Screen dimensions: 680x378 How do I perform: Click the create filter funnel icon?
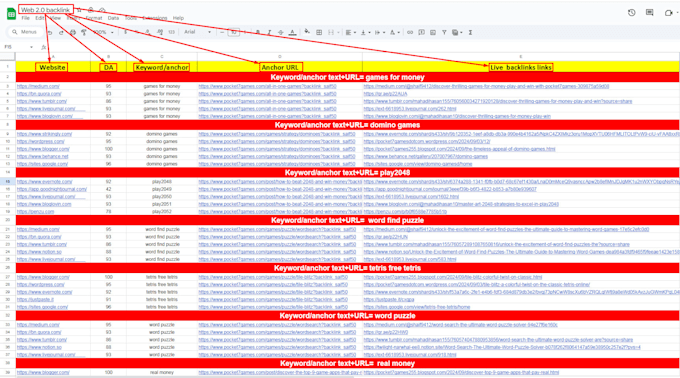[x=444, y=33]
